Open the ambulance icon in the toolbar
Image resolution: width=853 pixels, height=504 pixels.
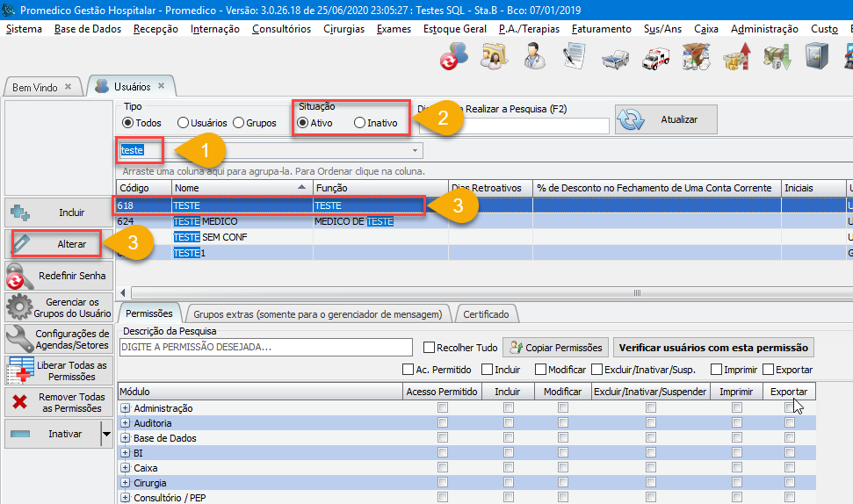(x=656, y=60)
